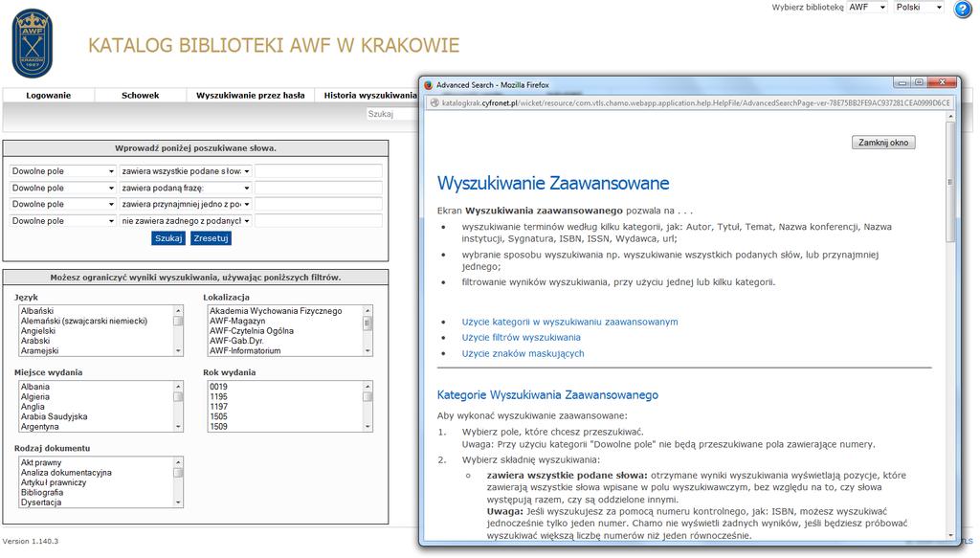Select 'Alemański (szwajcarski niemiecki)' language
Image resolution: width=980 pixels, height=558 pixels.
pos(84,322)
